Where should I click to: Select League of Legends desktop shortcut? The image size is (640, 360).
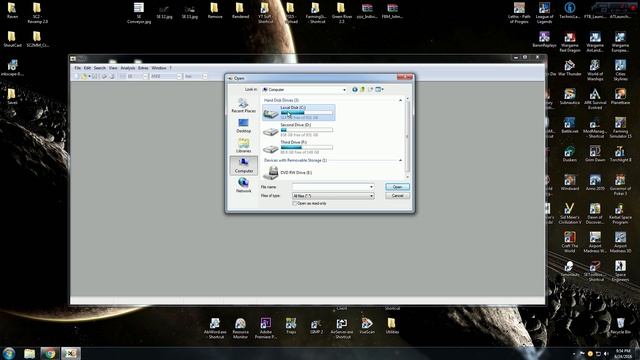coord(544,13)
